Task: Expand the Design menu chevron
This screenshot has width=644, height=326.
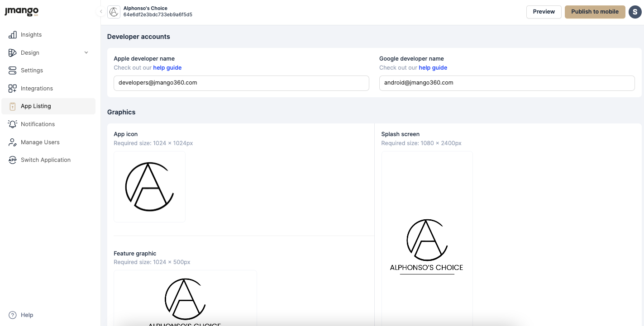Action: tap(86, 53)
